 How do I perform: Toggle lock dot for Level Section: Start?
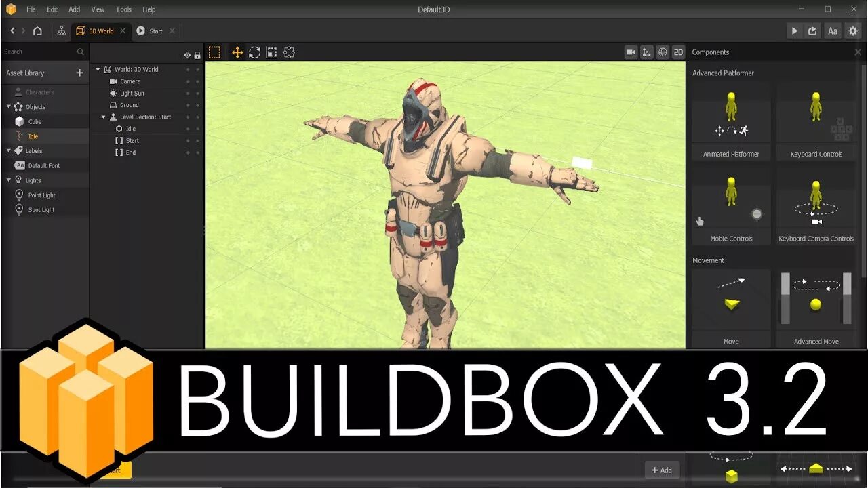click(x=198, y=117)
